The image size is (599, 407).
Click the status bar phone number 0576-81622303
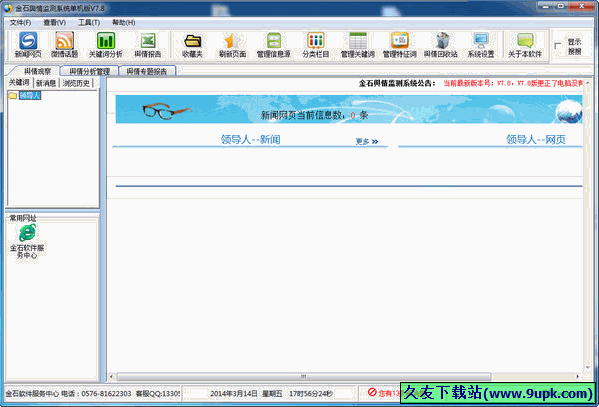point(106,394)
